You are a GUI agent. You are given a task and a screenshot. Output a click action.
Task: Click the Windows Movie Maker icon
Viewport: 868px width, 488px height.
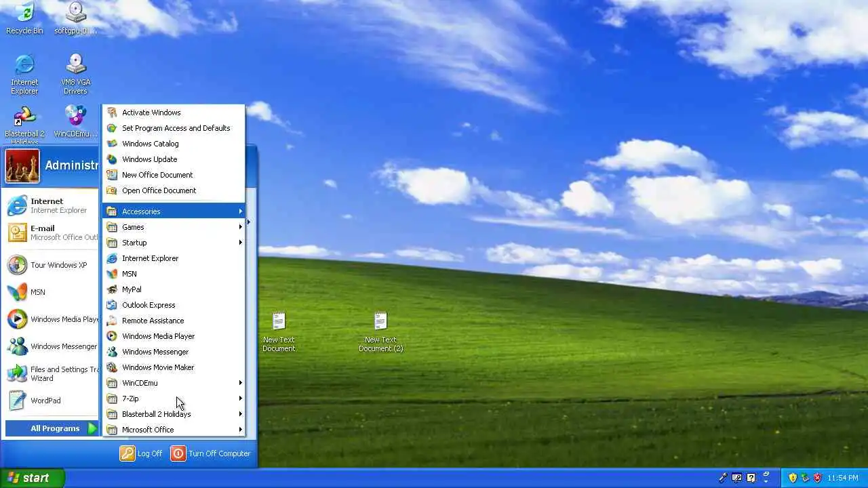point(112,367)
